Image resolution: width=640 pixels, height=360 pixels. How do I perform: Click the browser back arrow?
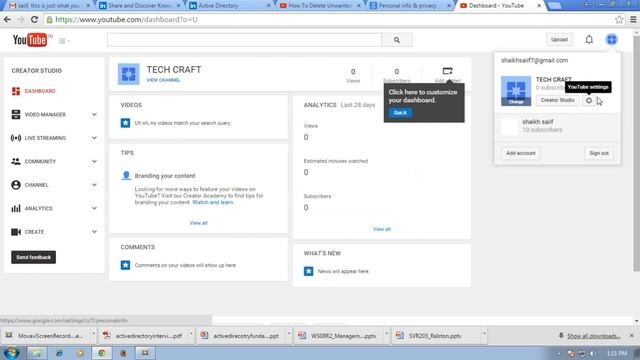pyautogui.click(x=7, y=19)
